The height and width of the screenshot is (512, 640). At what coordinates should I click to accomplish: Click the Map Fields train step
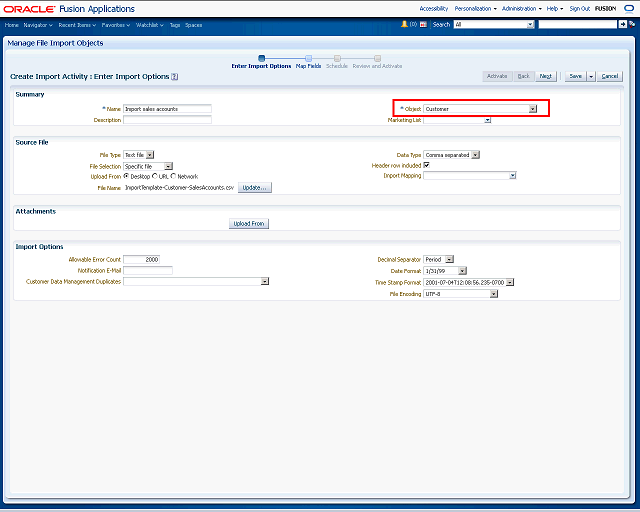coord(308,62)
